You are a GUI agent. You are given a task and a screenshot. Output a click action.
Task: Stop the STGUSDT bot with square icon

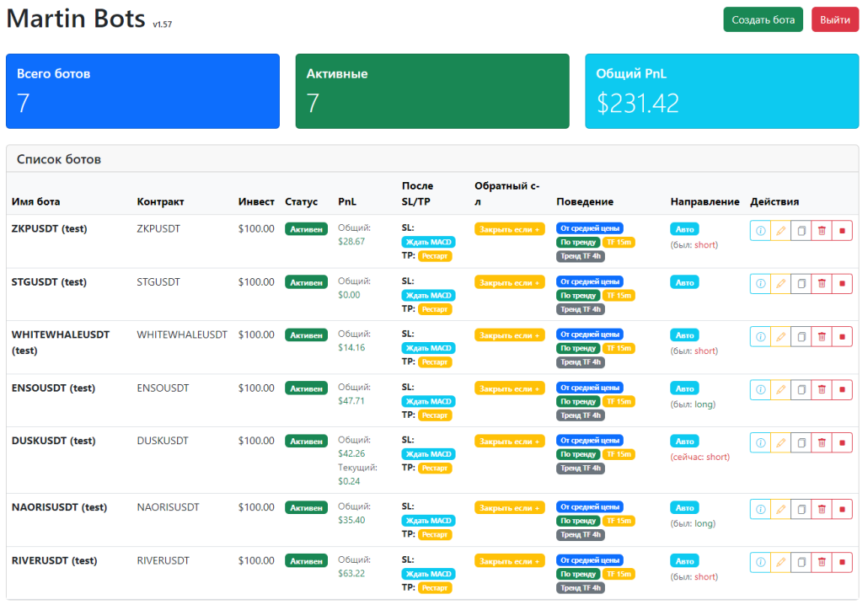click(842, 284)
